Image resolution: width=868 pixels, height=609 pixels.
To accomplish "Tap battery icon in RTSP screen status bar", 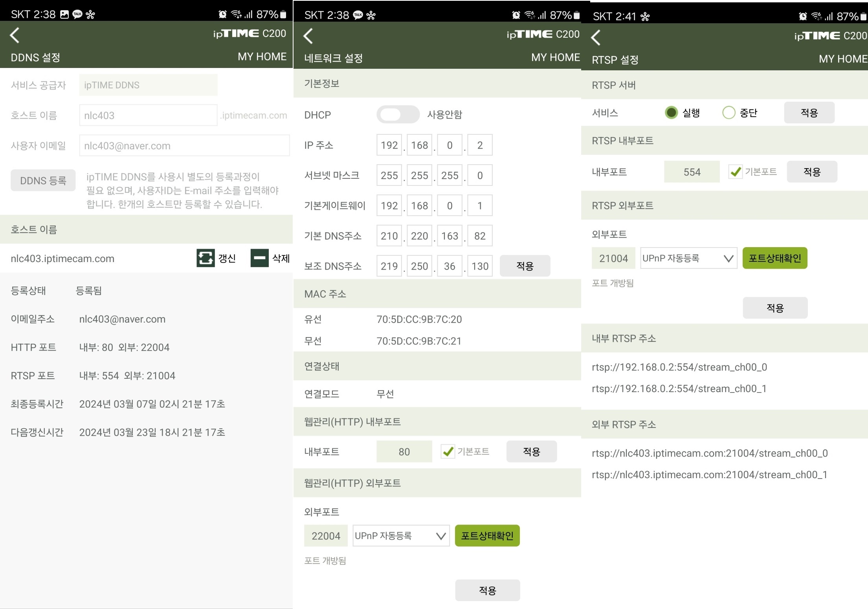I will coord(863,17).
